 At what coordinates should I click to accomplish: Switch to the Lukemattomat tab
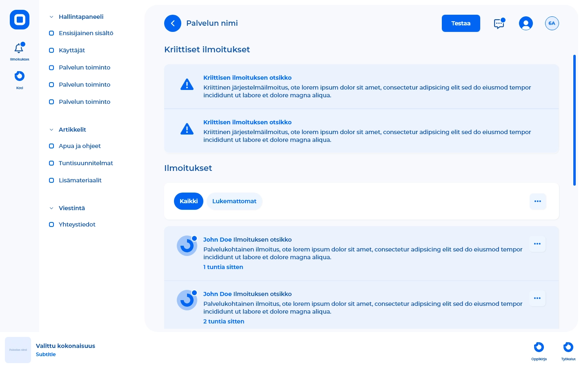pos(234,201)
